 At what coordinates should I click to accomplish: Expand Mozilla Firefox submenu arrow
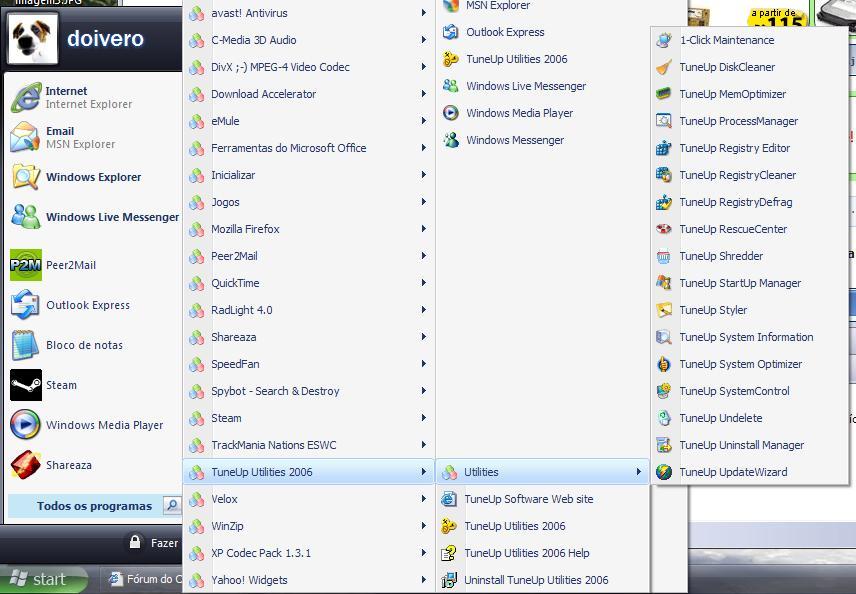pyautogui.click(x=424, y=229)
